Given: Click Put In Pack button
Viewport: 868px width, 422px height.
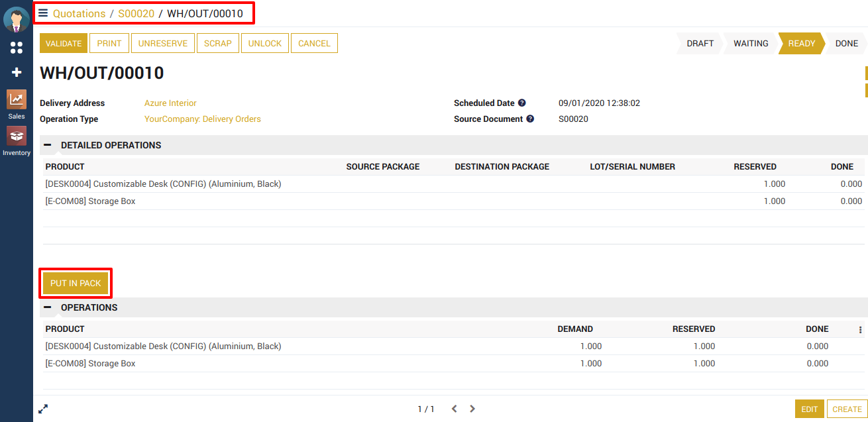Looking at the screenshot, I should 76,283.
